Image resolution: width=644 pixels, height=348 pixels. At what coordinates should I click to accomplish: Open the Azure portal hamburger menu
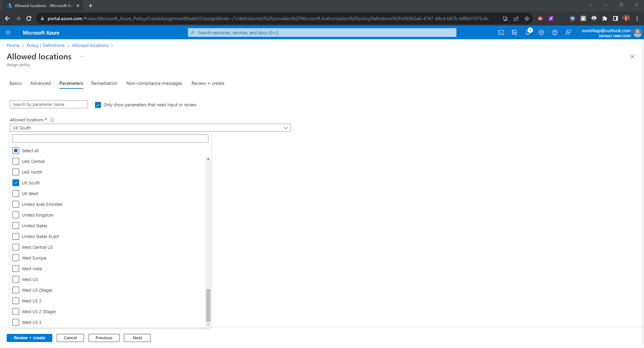pyautogui.click(x=8, y=33)
